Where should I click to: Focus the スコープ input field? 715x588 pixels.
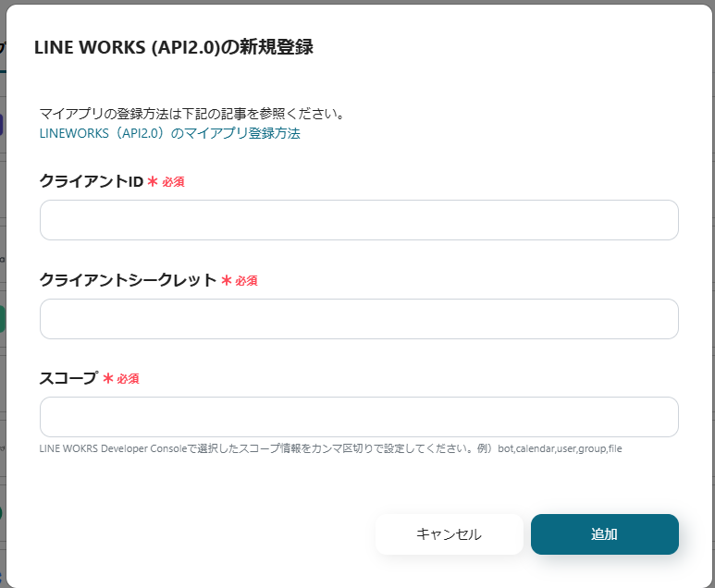coord(359,417)
